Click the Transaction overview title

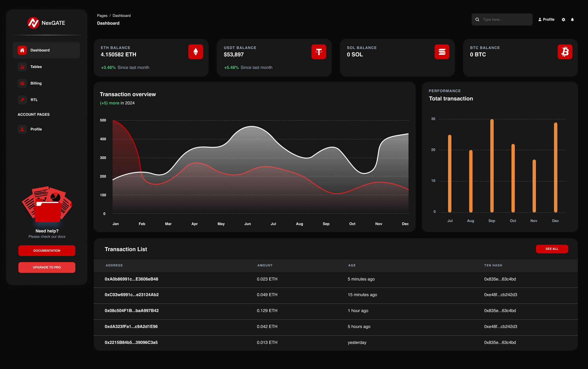pos(128,94)
